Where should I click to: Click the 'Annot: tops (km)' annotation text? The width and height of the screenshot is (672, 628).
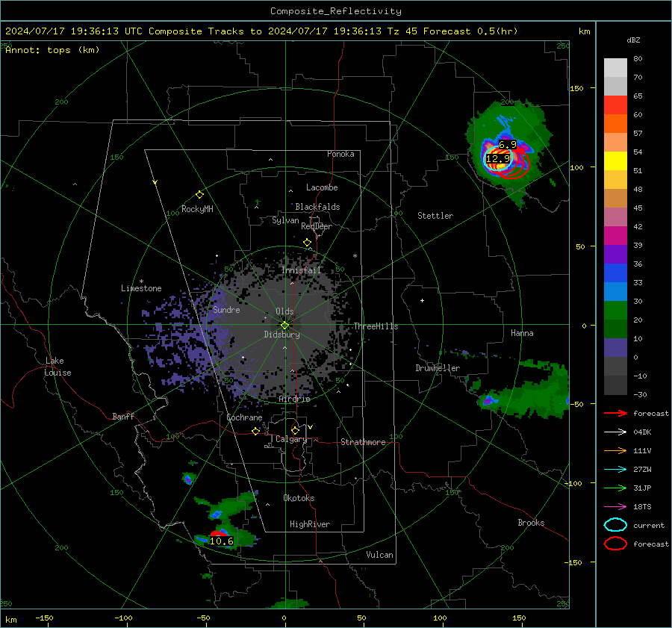coord(52,50)
